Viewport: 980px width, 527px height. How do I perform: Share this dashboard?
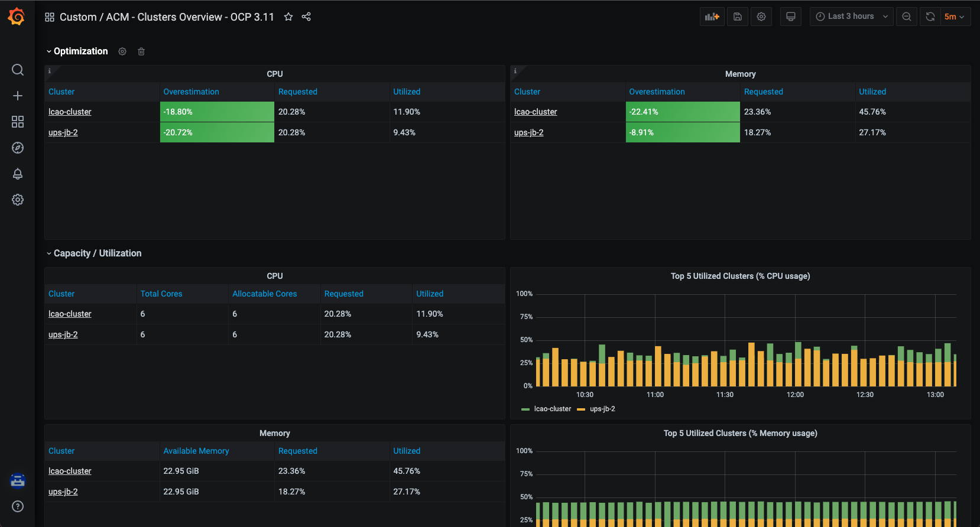(306, 17)
